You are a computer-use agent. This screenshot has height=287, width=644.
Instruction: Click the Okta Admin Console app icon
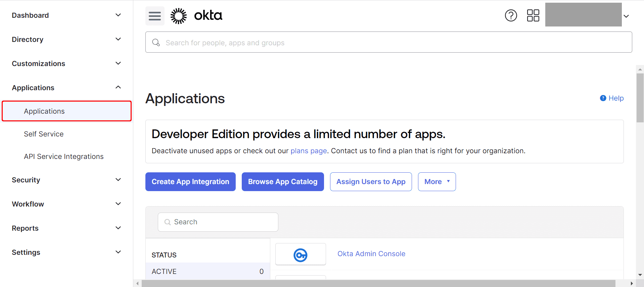(301, 254)
